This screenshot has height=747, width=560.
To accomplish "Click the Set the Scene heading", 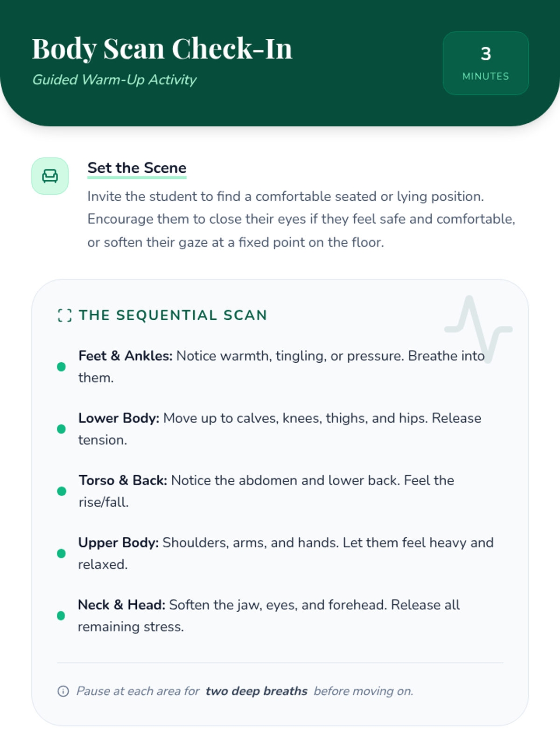I will pos(137,168).
